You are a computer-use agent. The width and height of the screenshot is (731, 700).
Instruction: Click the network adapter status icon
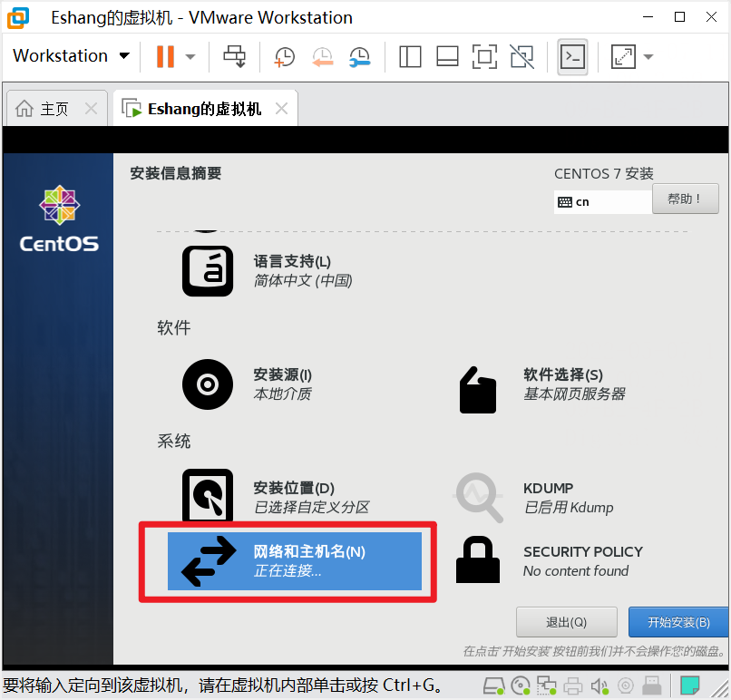coord(546,685)
